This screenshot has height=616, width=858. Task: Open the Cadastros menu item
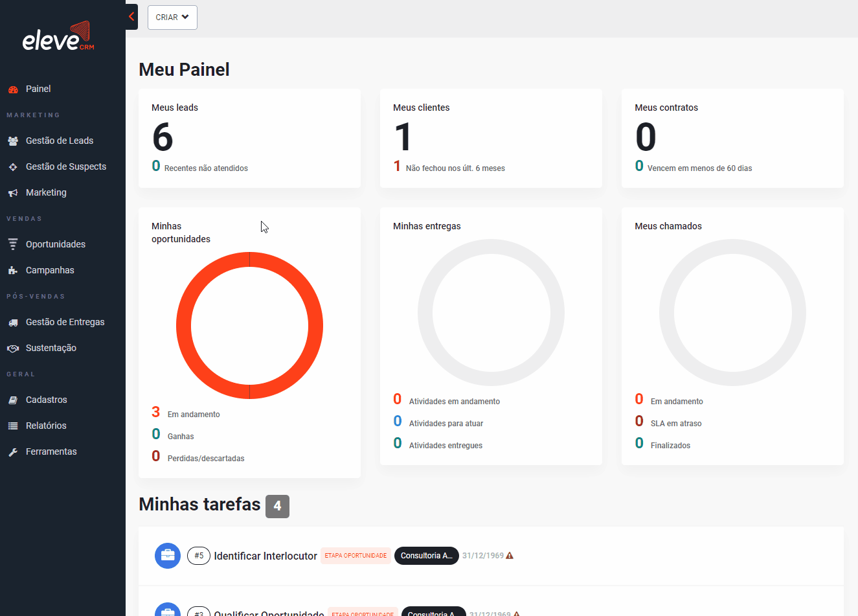[x=47, y=400]
